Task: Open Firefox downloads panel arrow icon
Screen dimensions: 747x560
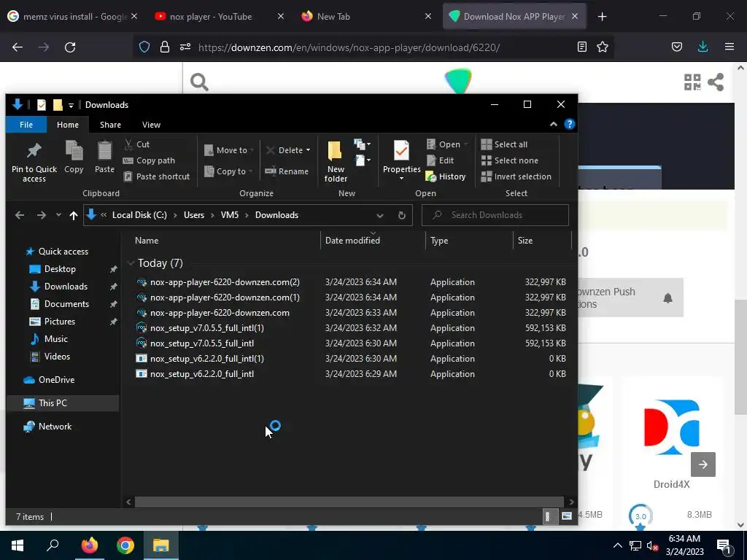Action: click(703, 47)
